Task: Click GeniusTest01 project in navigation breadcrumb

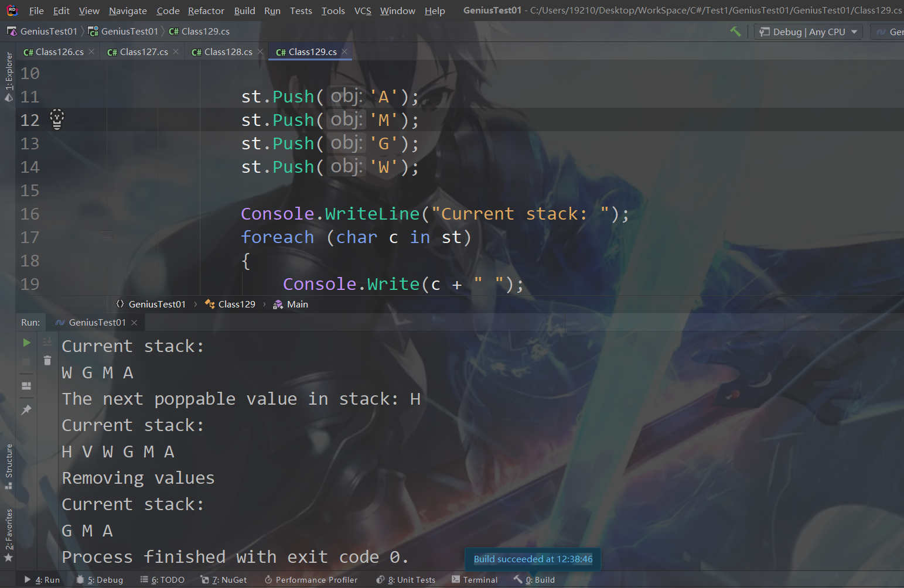Action: coord(123,32)
